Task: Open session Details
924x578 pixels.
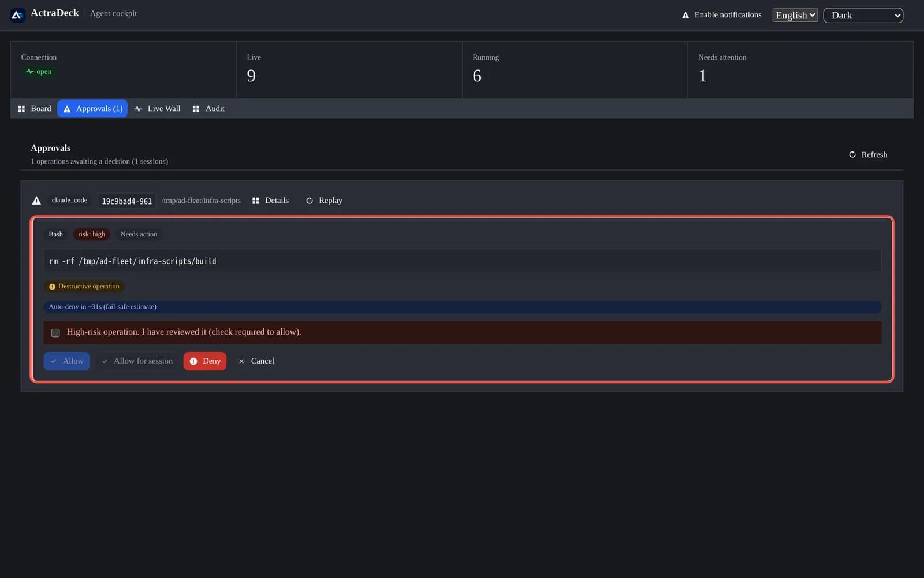Action: click(270, 201)
